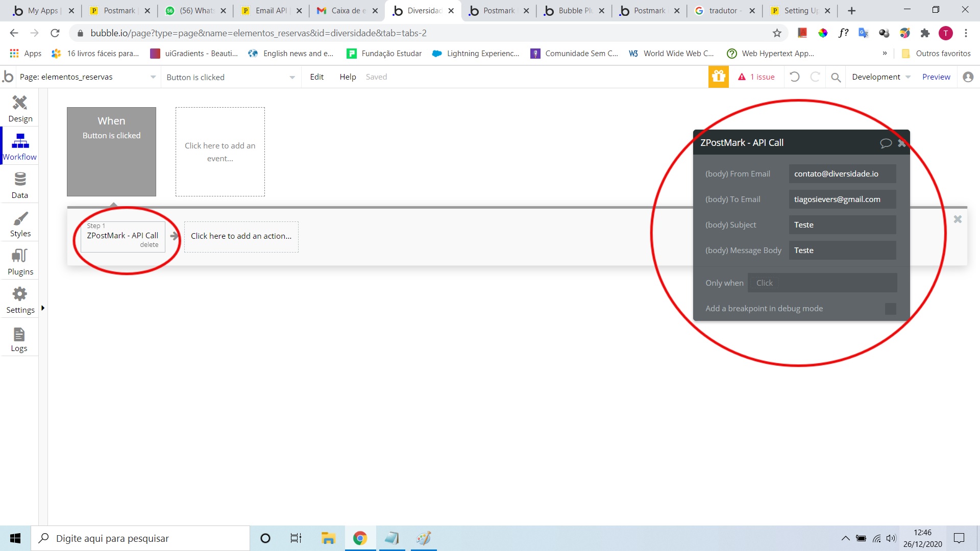Edit the Message Body field
Image resolution: width=980 pixels, height=551 pixels.
coord(842,251)
